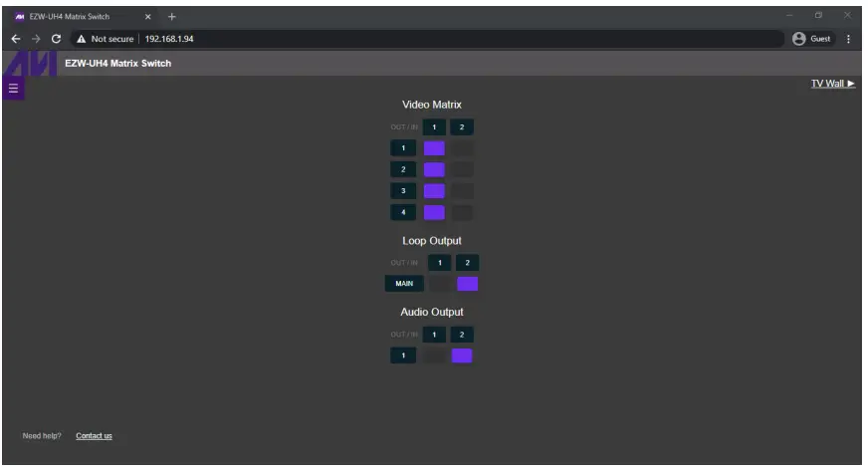Click Audio Output row 1 button
868x467 pixels.
[x=403, y=355]
